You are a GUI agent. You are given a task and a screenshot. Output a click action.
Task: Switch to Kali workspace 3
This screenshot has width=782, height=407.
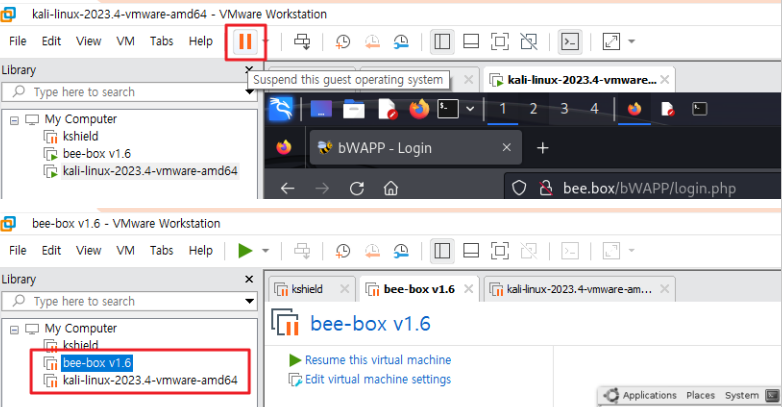pyautogui.click(x=564, y=109)
